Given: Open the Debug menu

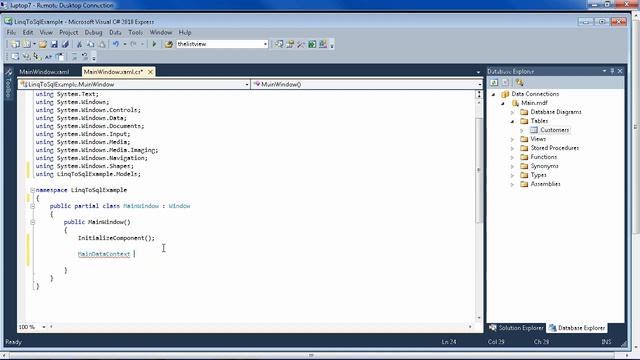Looking at the screenshot, I should pos(93,32).
